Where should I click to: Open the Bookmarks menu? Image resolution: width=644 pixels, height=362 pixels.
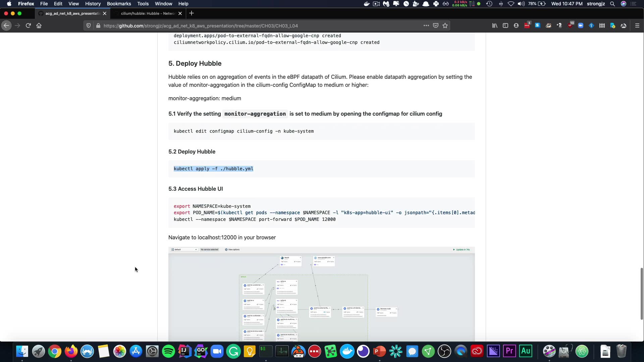coord(119,4)
